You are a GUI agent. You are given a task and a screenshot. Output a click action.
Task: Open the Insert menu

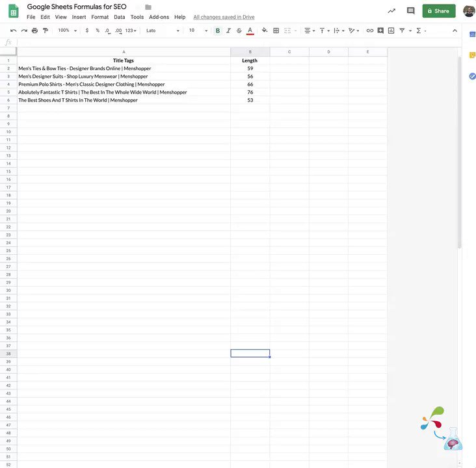point(79,17)
